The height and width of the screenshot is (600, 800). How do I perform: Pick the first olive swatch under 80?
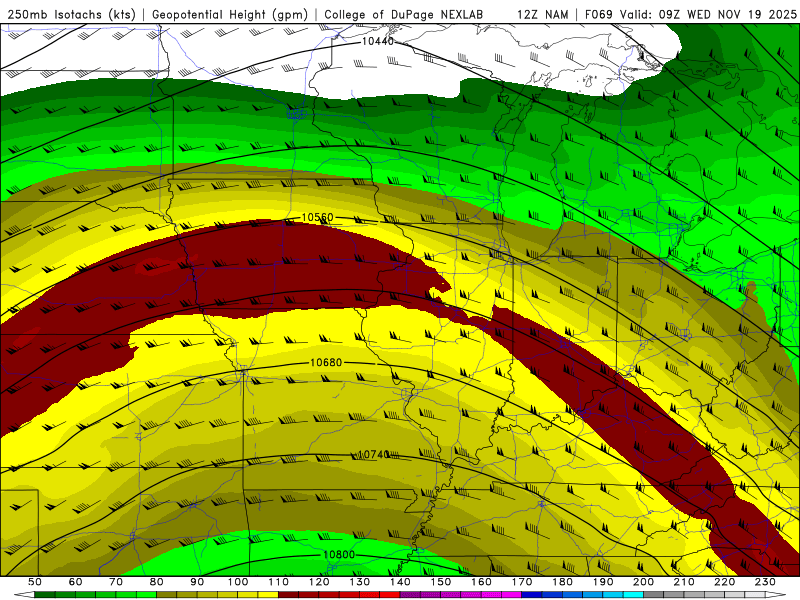click(166, 595)
